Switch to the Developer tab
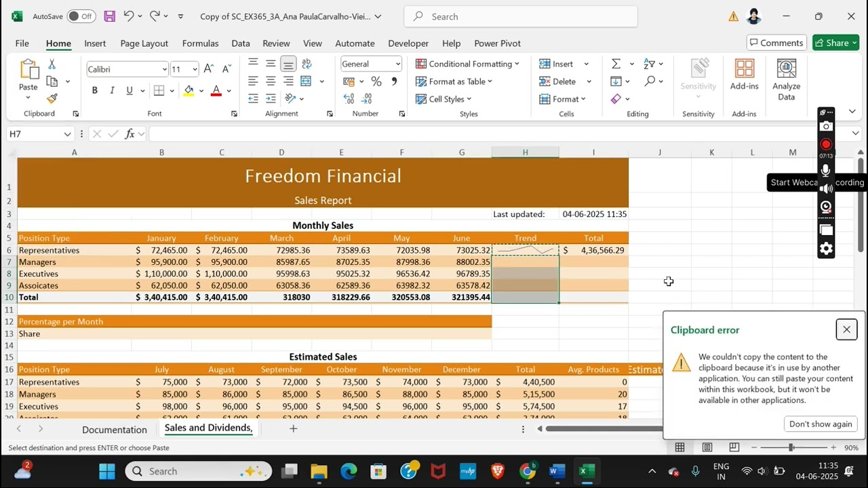 [408, 43]
